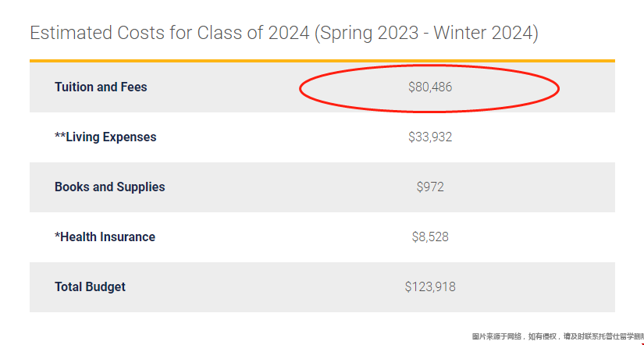Click the $972 books and supplies value
Viewport: 644px width, 345px height.
click(x=430, y=187)
